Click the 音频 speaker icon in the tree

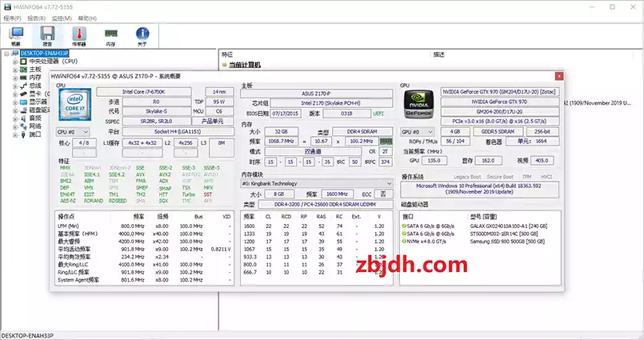pos(23,118)
